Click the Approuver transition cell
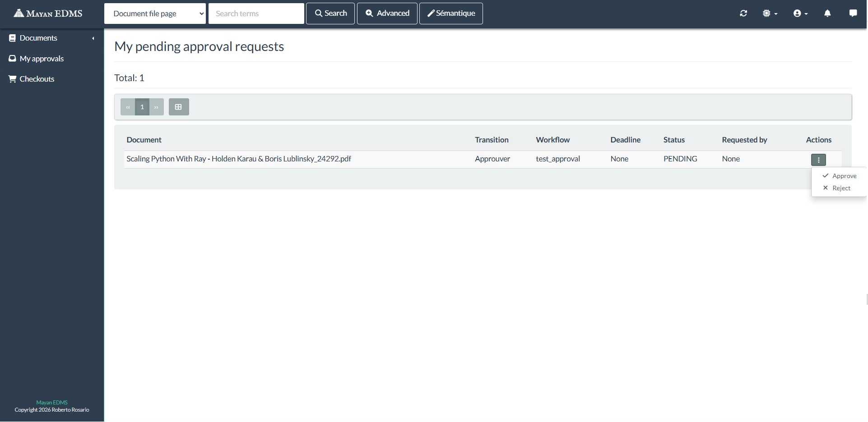The height and width of the screenshot is (422, 868). click(x=492, y=159)
